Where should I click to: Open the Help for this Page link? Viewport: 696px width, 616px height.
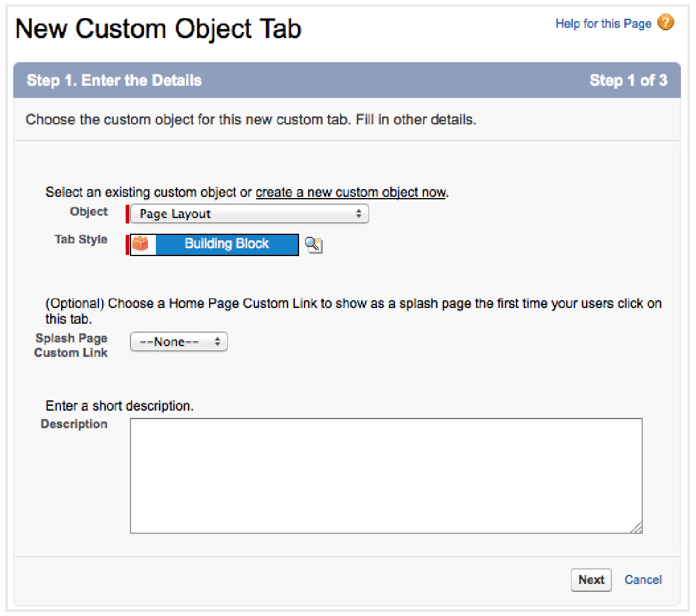603,24
